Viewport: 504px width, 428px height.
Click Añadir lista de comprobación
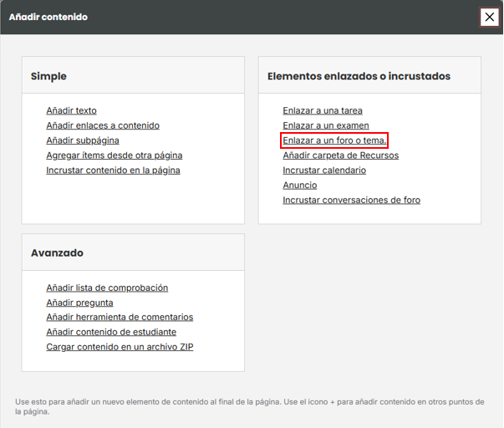click(x=107, y=288)
